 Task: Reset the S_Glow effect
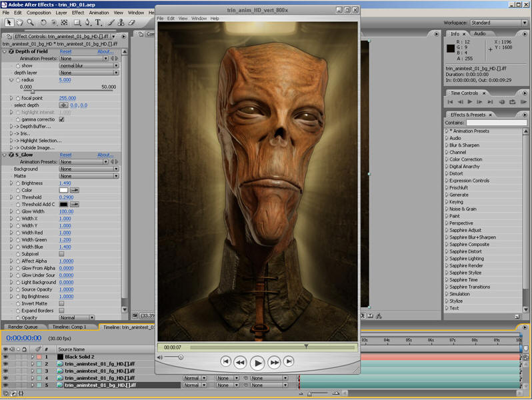(65, 155)
